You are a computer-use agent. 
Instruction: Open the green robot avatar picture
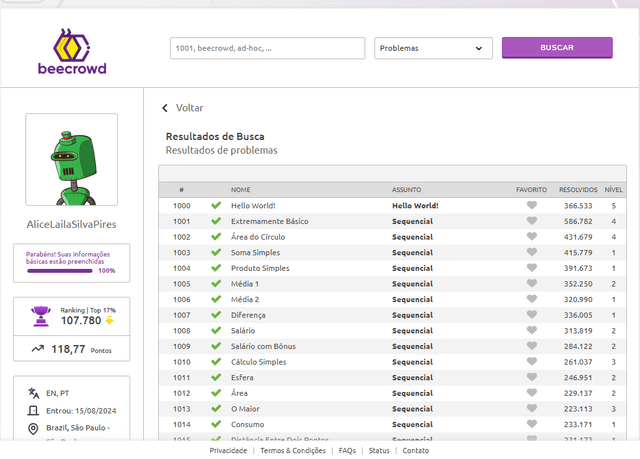pos(71,160)
